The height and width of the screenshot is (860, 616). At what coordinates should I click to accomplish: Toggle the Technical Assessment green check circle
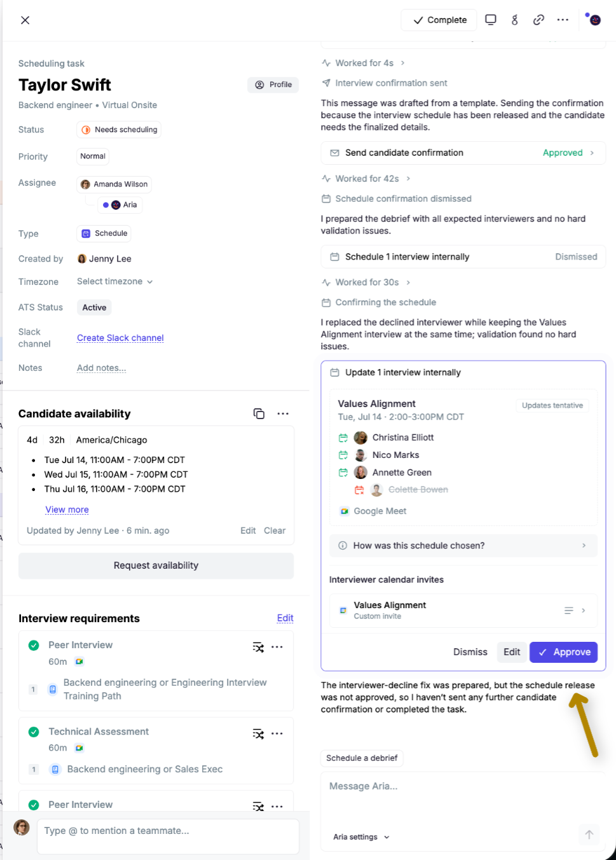[34, 732]
